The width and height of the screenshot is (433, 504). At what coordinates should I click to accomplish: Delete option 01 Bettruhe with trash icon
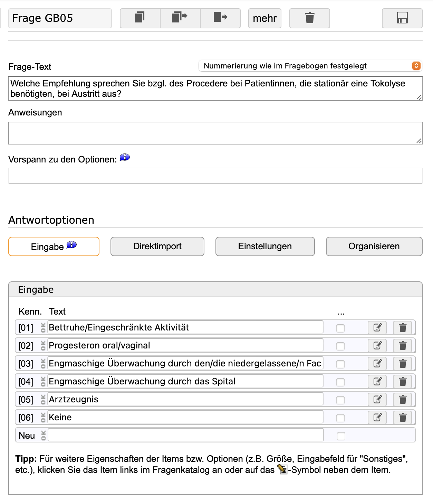coord(403,328)
